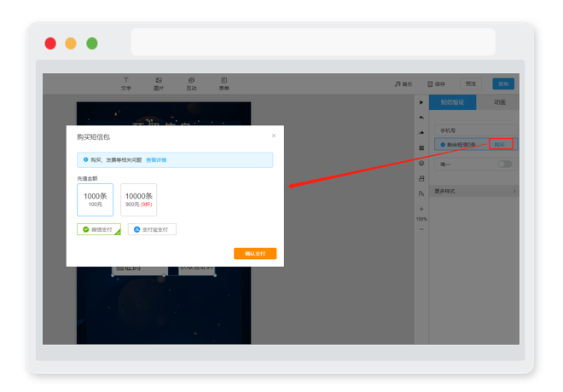This screenshot has width=563, height=392.
Task: Click the 文字 text tool icon
Action: tap(126, 80)
